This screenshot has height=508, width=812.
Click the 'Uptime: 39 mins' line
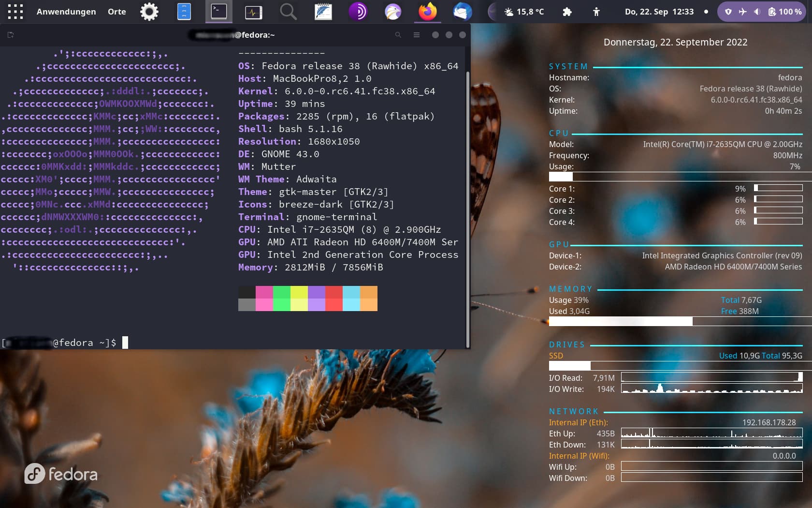(281, 104)
